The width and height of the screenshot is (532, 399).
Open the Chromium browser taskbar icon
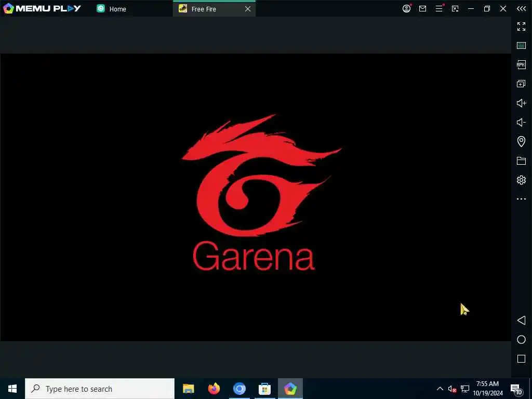(x=239, y=389)
